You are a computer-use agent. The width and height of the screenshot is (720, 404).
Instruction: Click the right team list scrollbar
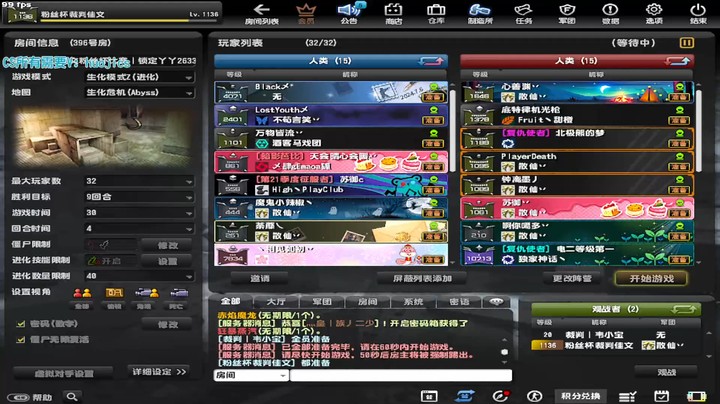click(699, 131)
